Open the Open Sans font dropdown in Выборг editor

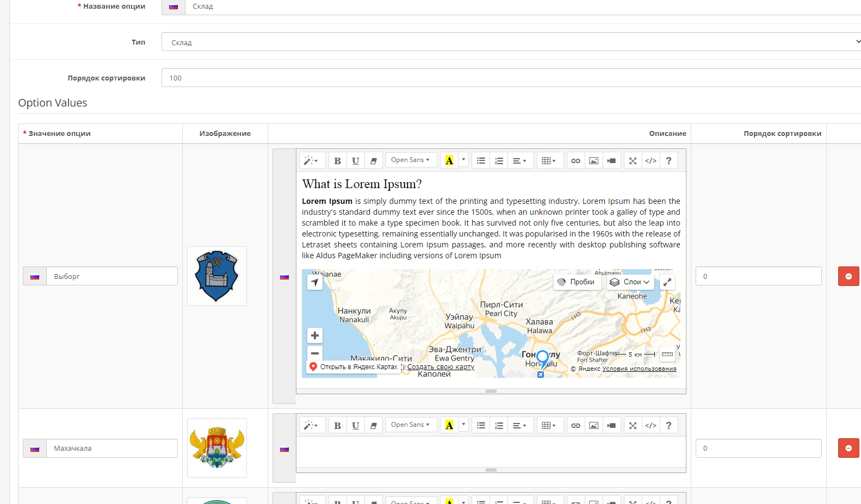pyautogui.click(x=410, y=160)
